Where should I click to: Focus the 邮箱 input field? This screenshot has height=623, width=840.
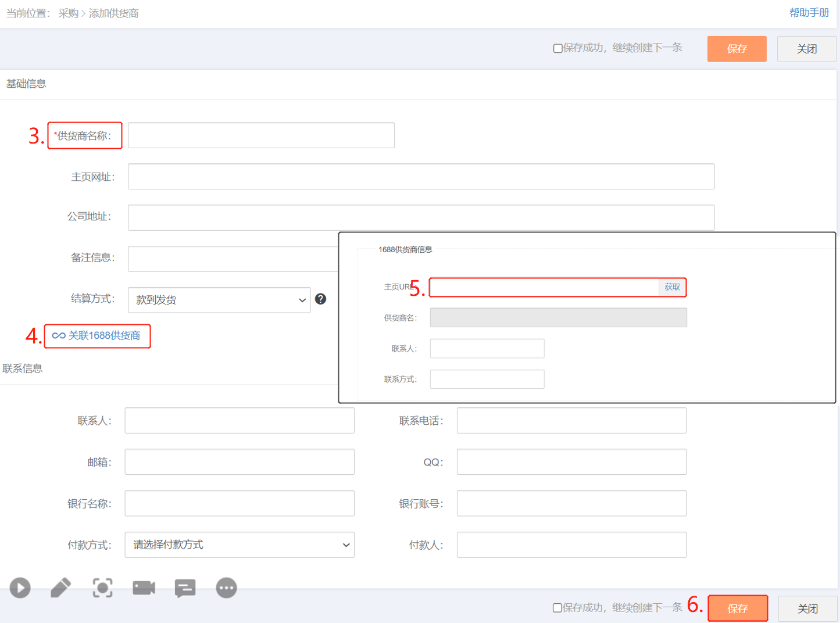240,462
